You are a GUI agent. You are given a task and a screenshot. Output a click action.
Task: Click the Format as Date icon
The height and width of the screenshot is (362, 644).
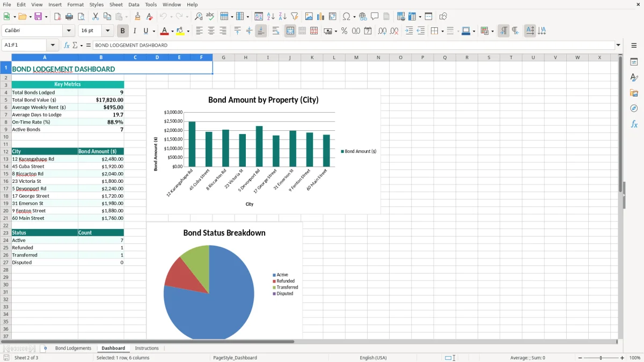[x=368, y=31]
